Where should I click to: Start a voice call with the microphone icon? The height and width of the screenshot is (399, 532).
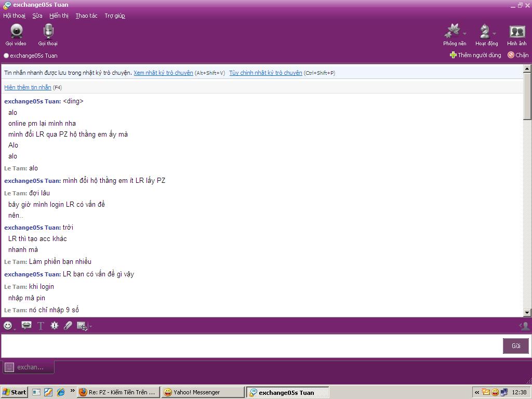(x=48, y=31)
